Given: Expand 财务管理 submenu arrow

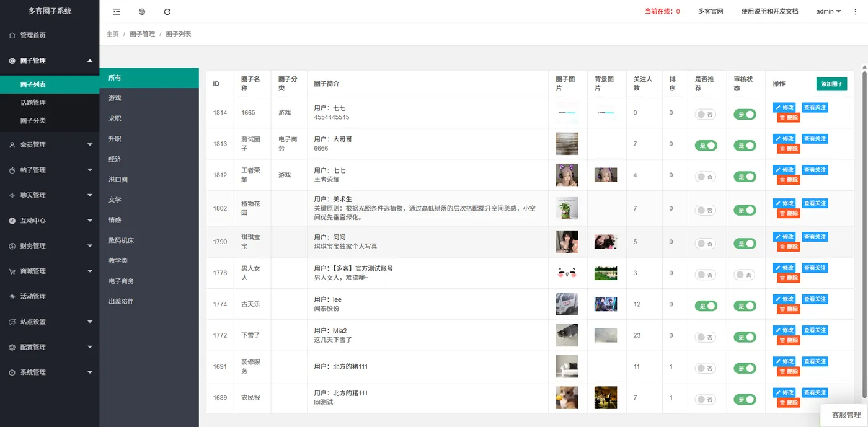Looking at the screenshot, I should 90,246.
